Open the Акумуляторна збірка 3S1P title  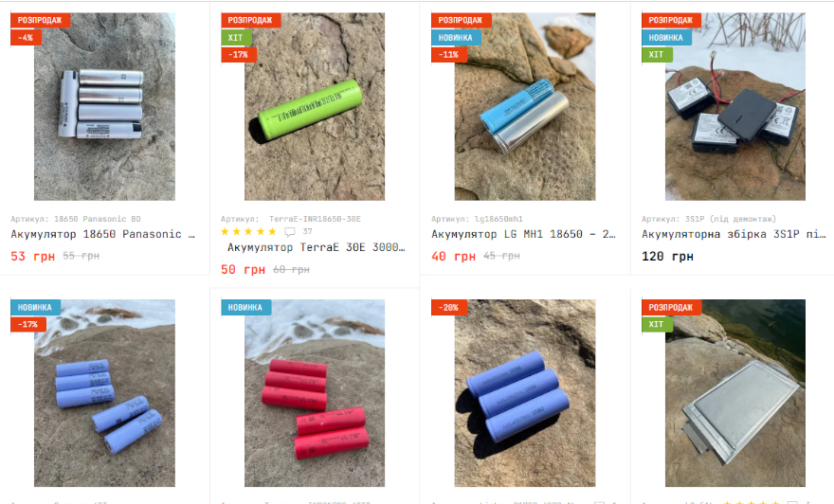[734, 234]
